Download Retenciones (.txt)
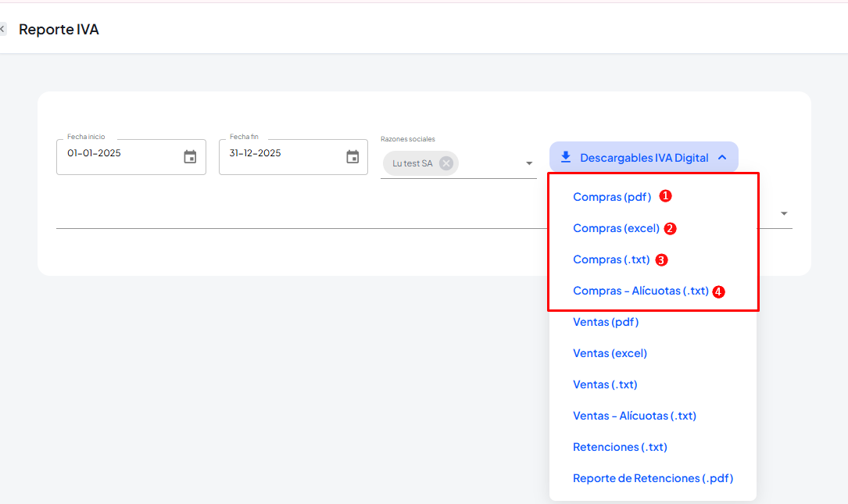Screen dimensions: 848x504 click(620, 447)
